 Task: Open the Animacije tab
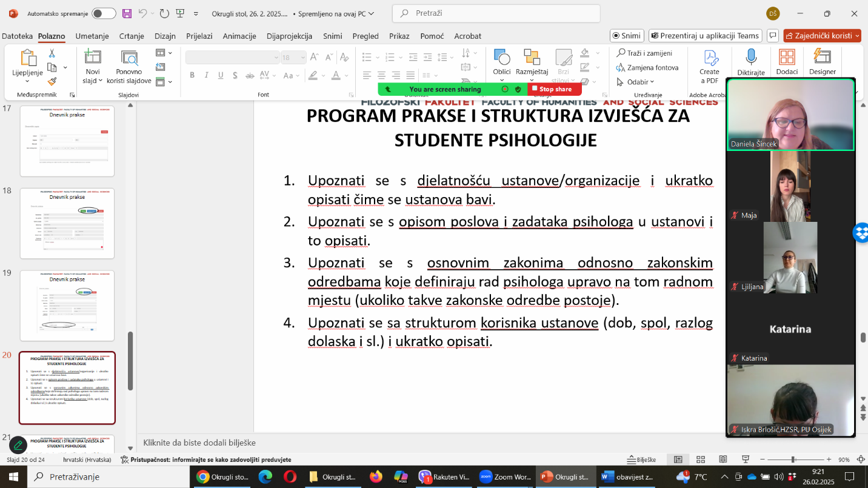[239, 36]
